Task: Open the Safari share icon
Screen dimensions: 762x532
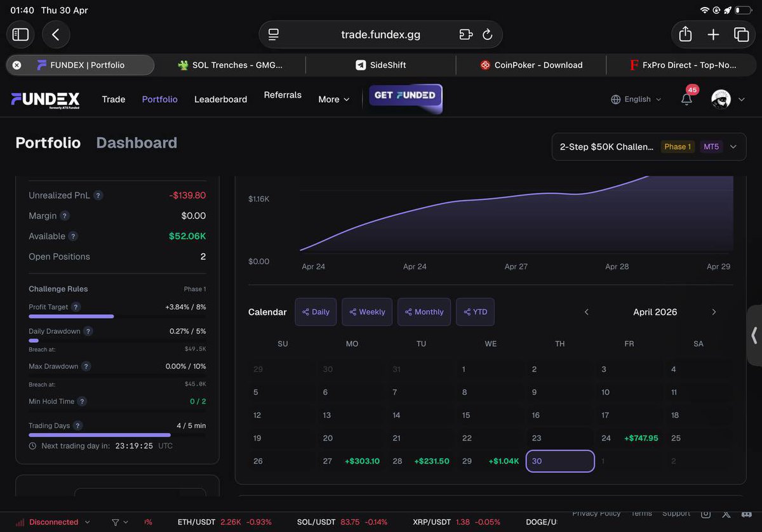Action: point(685,34)
